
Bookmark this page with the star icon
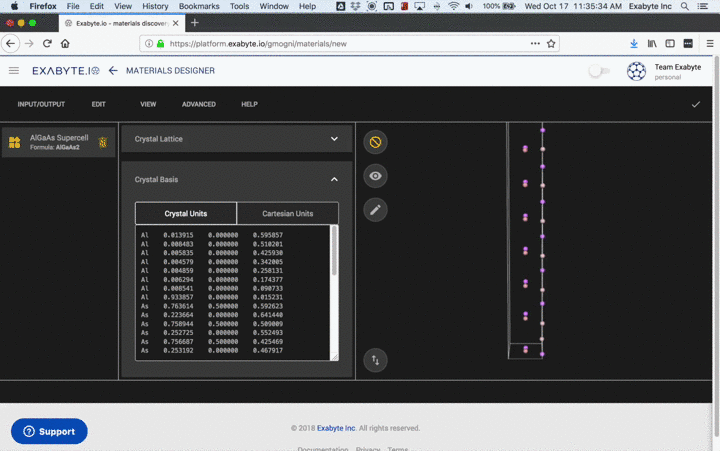551,44
